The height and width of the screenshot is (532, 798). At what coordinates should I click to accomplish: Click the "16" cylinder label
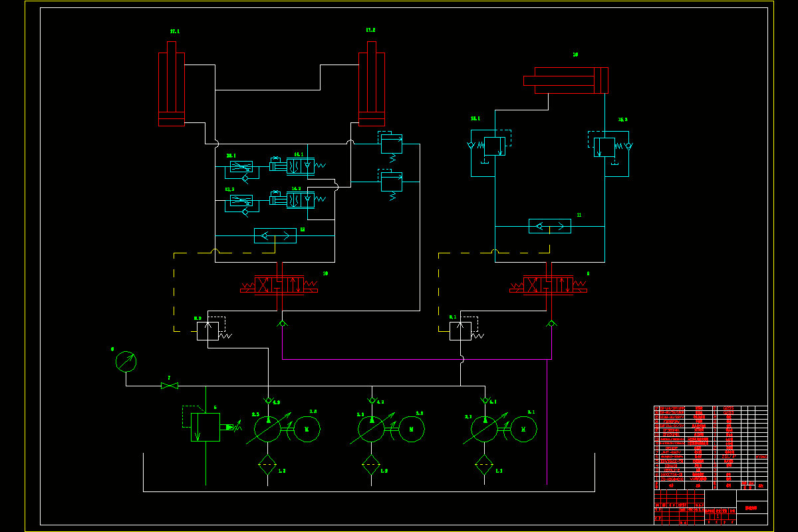575,55
